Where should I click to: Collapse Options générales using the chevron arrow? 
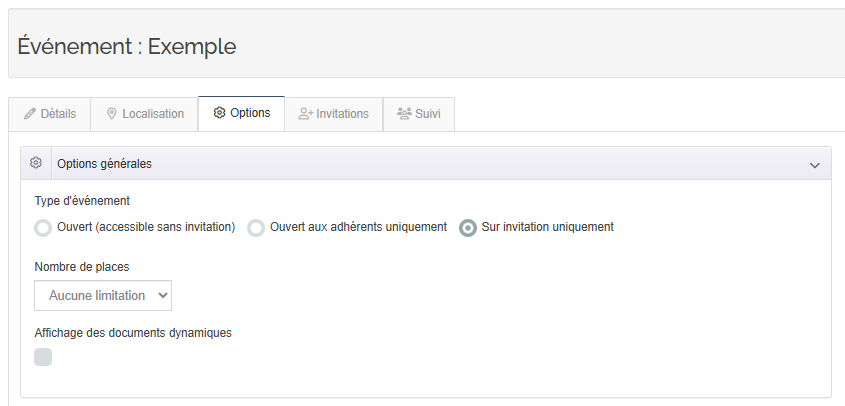814,164
